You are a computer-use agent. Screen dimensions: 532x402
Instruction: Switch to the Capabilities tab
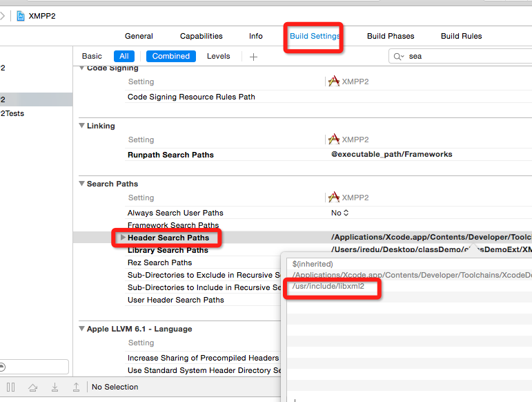[201, 36]
